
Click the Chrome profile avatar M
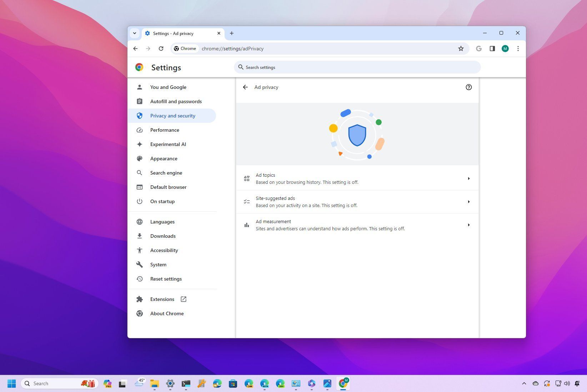coord(505,49)
